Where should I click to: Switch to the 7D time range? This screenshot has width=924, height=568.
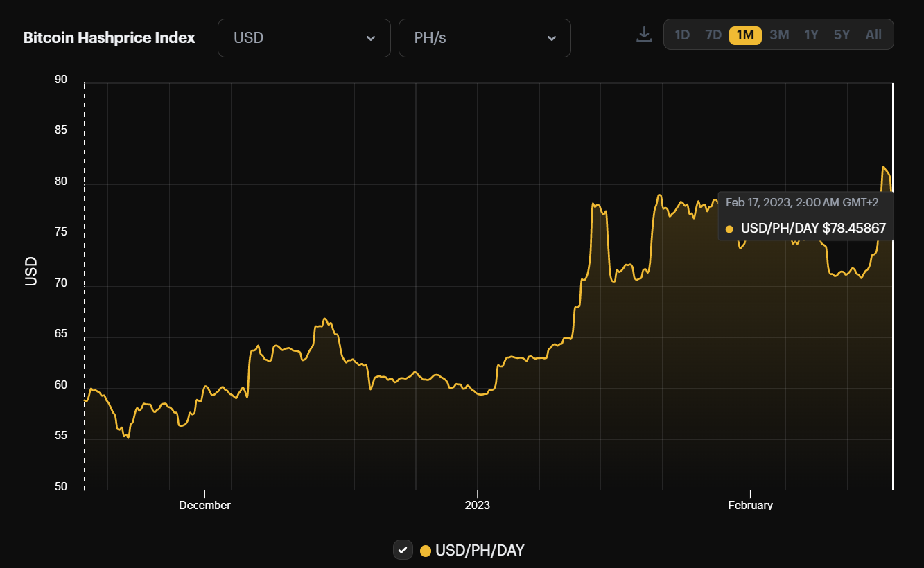point(713,35)
